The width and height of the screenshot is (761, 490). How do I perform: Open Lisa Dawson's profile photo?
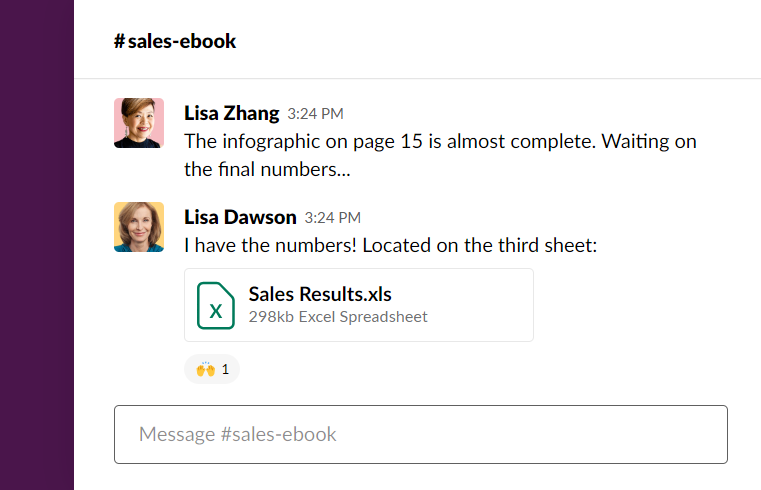(x=139, y=227)
